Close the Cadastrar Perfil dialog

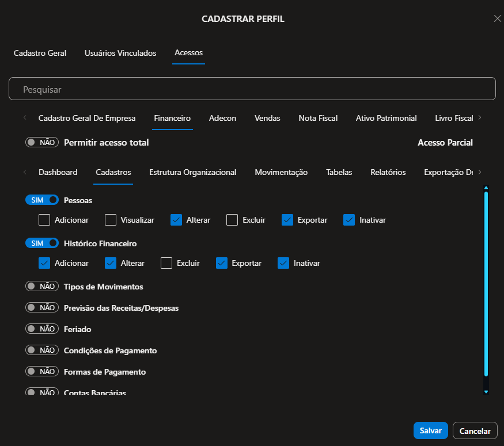pos(497,18)
